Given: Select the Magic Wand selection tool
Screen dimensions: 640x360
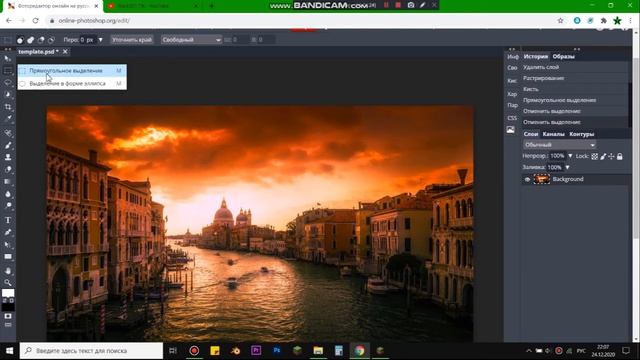Looking at the screenshot, I should [x=8, y=94].
